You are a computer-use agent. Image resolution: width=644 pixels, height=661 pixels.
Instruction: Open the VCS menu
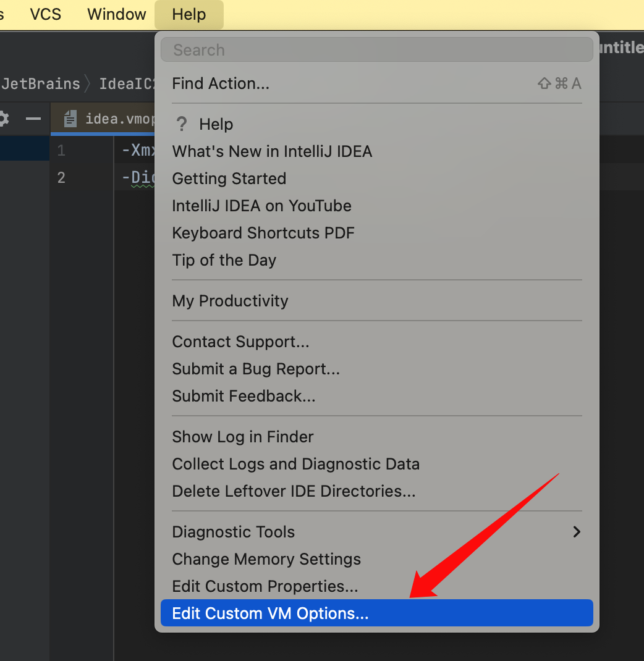point(46,14)
